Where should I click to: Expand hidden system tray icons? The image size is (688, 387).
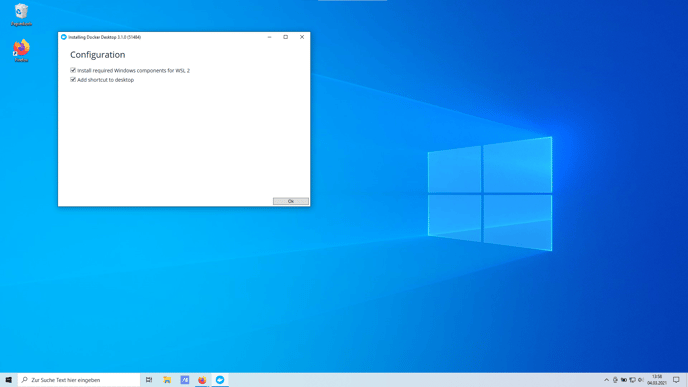[606, 380]
